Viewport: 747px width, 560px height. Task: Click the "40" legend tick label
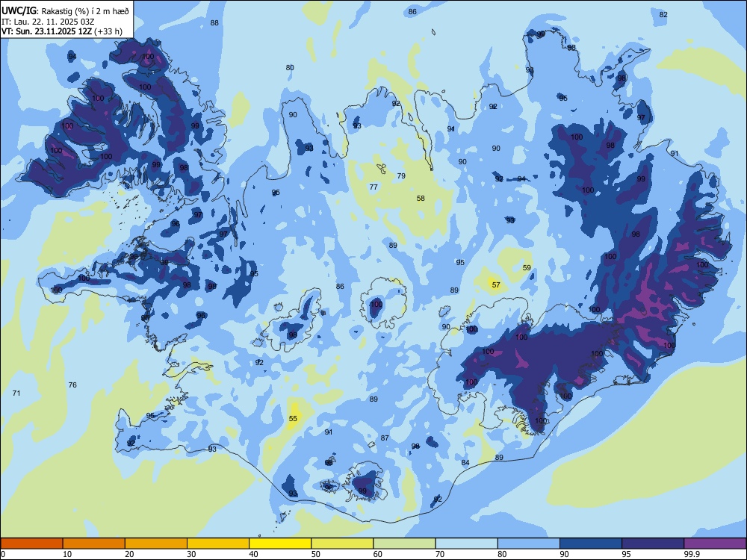pos(253,554)
